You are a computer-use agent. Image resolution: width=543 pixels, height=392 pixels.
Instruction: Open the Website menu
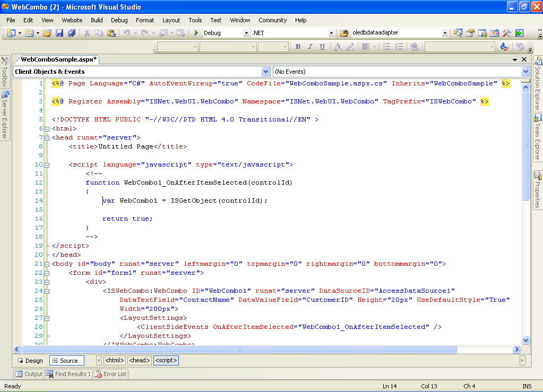72,20
